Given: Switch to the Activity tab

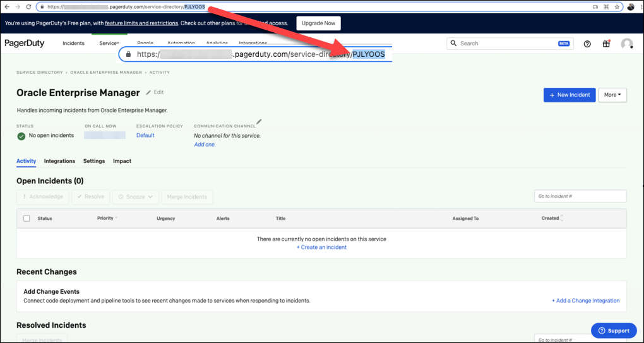Looking at the screenshot, I should point(27,161).
